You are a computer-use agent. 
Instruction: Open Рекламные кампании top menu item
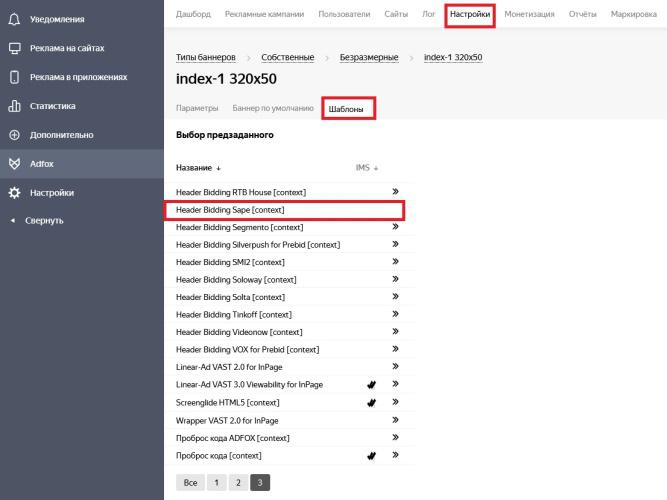pos(264,14)
